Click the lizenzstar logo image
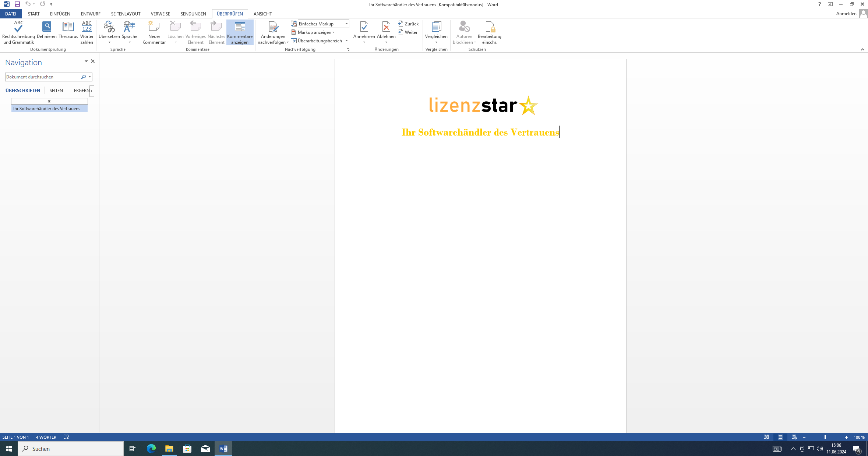This screenshot has width=868, height=456. point(484,106)
